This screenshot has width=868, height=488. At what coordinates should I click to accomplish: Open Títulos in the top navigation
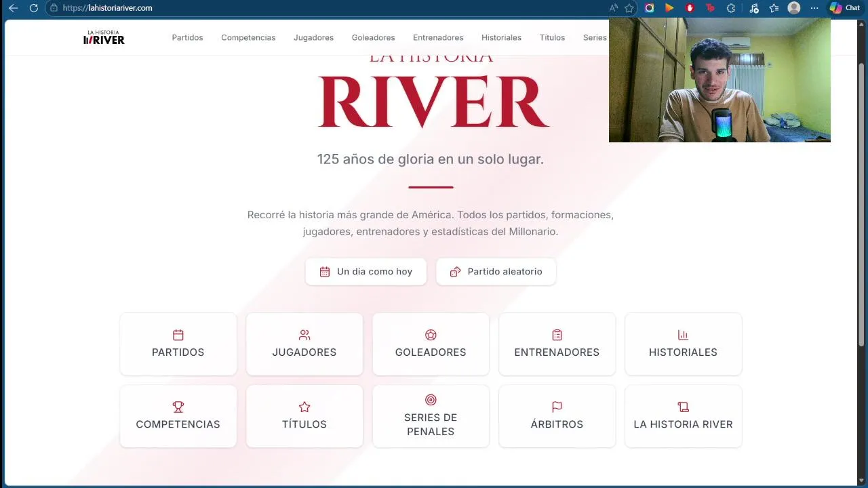(552, 38)
